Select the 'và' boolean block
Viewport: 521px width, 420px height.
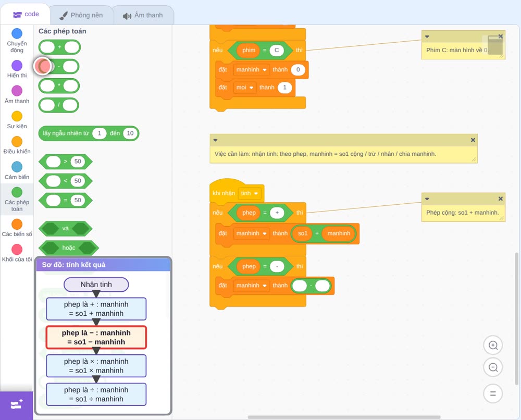[66, 229]
